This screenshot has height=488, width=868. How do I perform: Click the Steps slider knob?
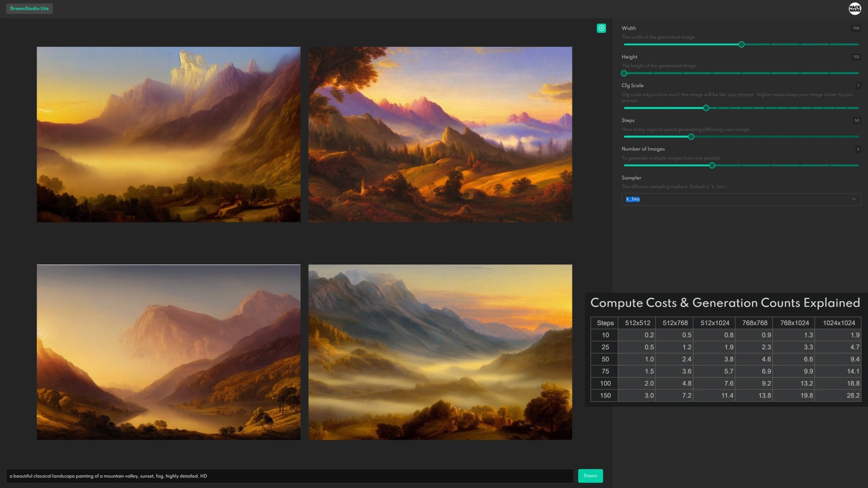[x=691, y=137]
